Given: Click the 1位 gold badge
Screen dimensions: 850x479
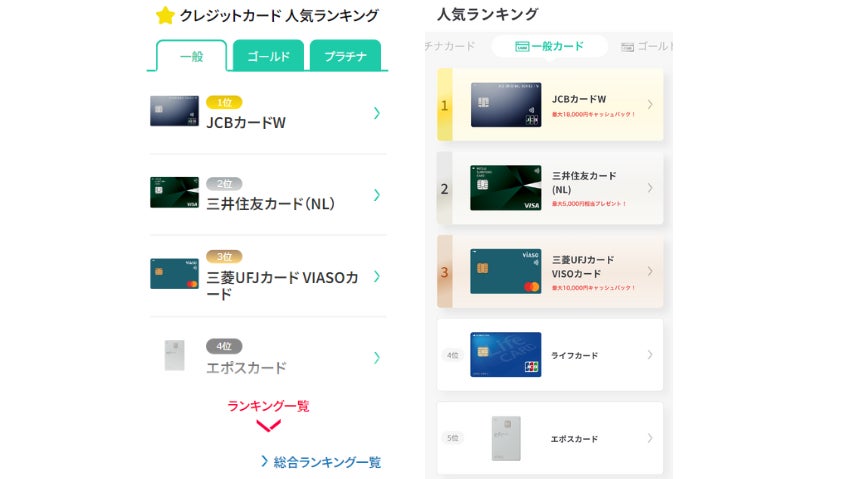Looking at the screenshot, I should 224,102.
